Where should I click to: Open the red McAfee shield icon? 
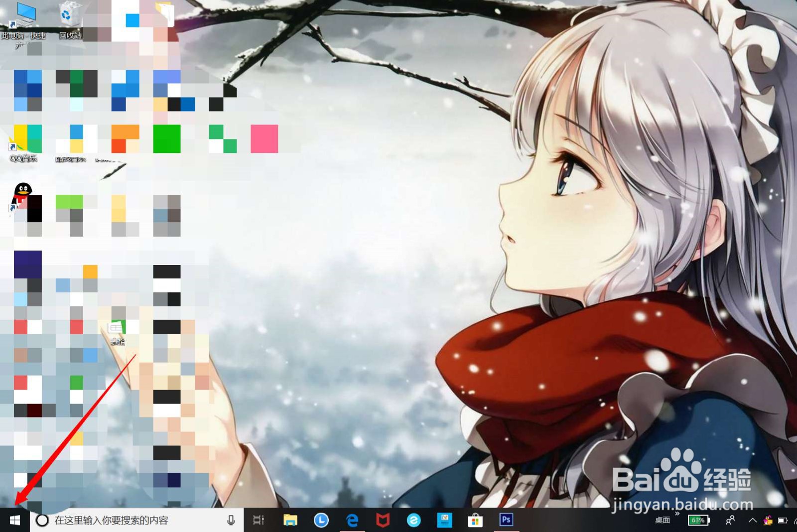(x=383, y=521)
